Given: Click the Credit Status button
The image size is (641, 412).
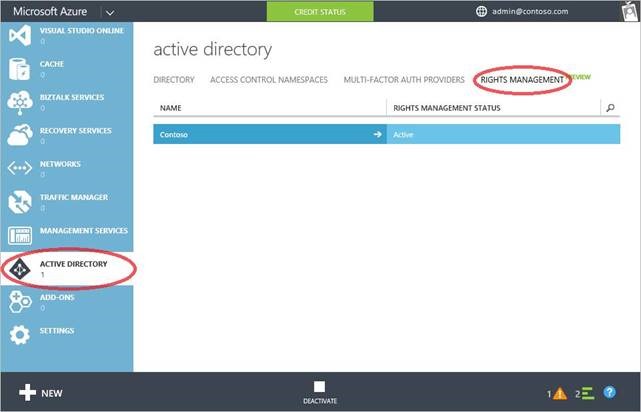Looking at the screenshot, I should [320, 11].
